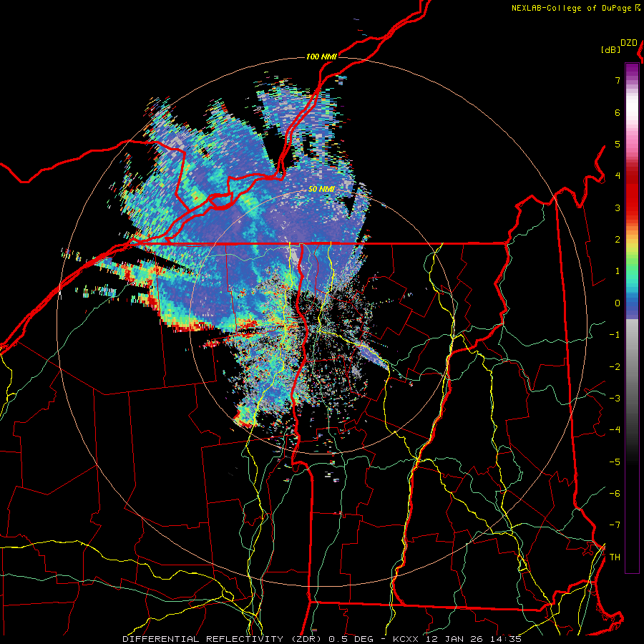
Task: Click the 4 dB tick label on the legend
Action: click(618, 176)
